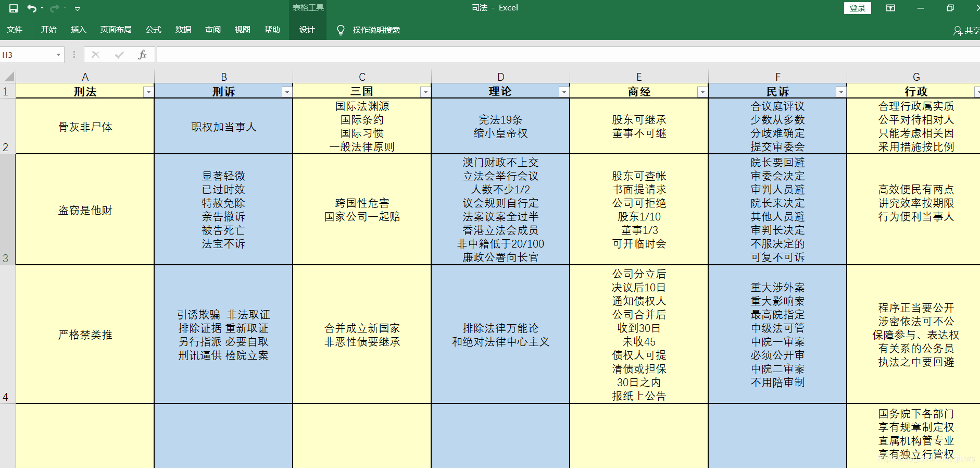Switch to the 帮助 ribbon tab
Viewport: 980px width, 468px height.
click(272, 30)
